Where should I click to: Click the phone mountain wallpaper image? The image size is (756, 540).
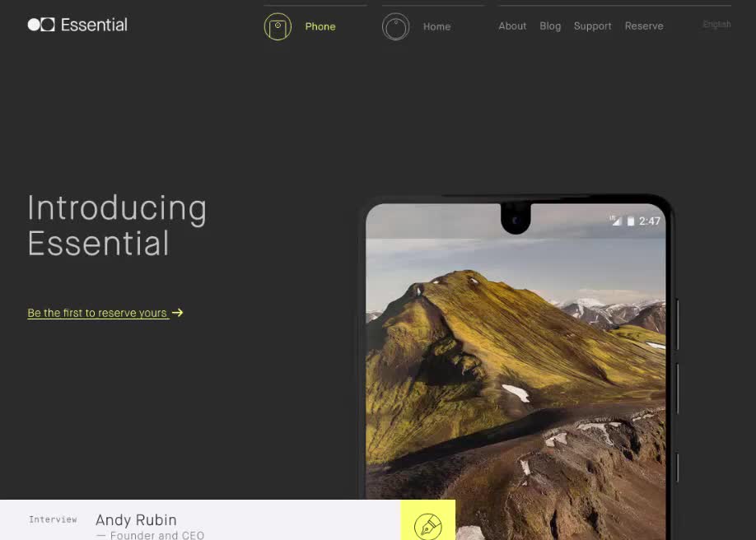pos(516,371)
